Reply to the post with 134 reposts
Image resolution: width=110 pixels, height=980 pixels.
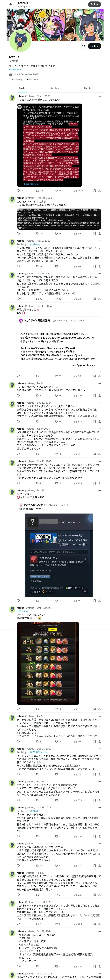click(18, 233)
